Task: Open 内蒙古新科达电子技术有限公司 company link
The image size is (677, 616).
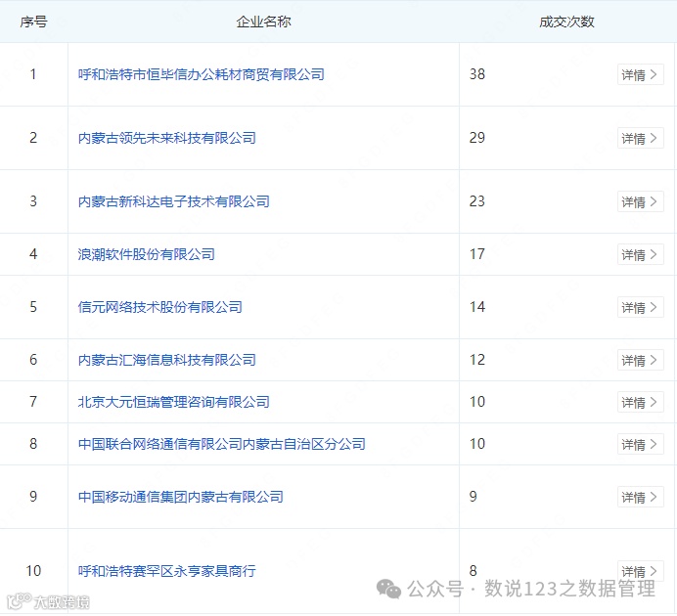Action: [173, 201]
